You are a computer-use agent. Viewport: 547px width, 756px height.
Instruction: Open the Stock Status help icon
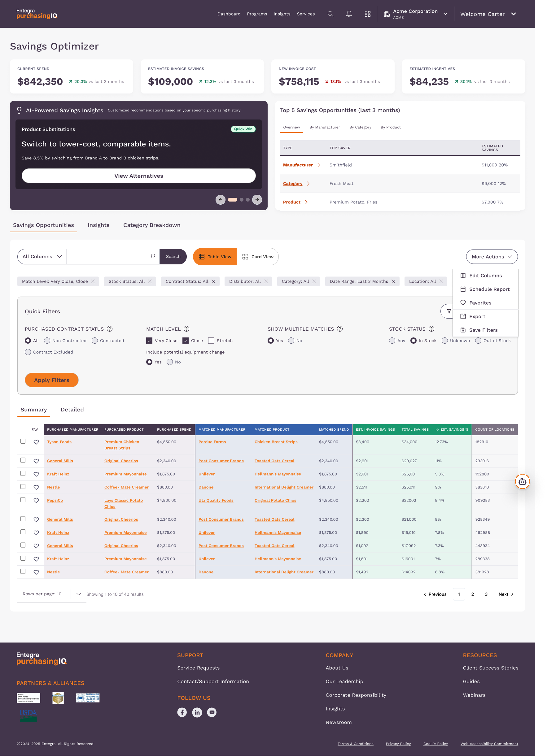tap(431, 329)
